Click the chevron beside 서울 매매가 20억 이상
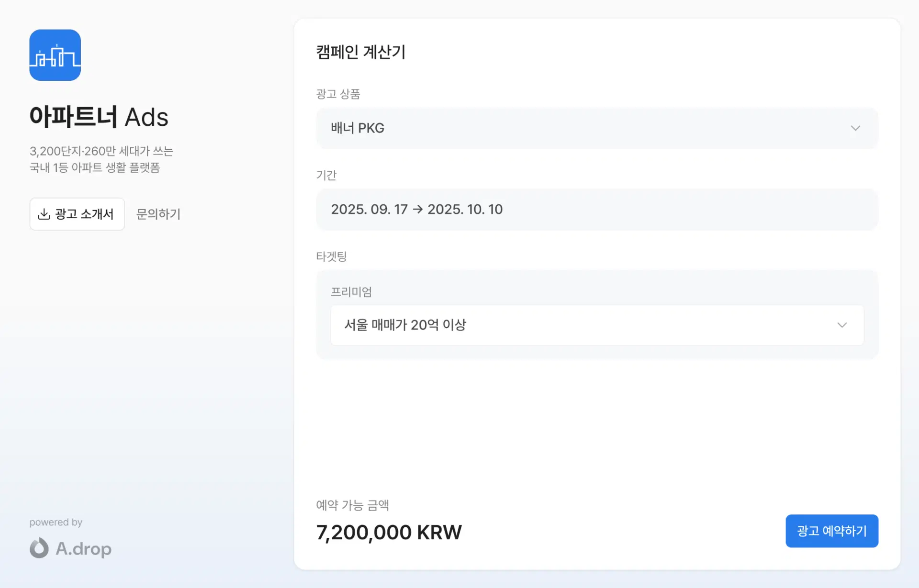This screenshot has height=588, width=919. click(842, 325)
